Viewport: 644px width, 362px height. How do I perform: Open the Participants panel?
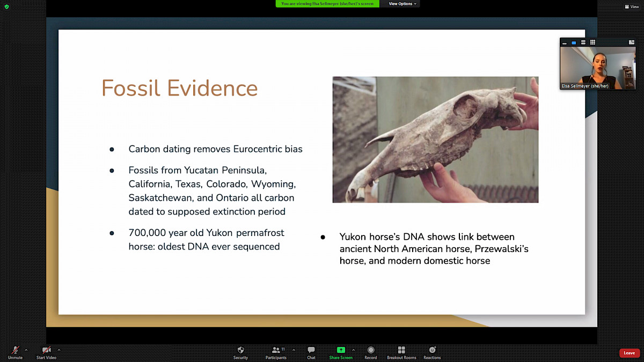point(277,352)
